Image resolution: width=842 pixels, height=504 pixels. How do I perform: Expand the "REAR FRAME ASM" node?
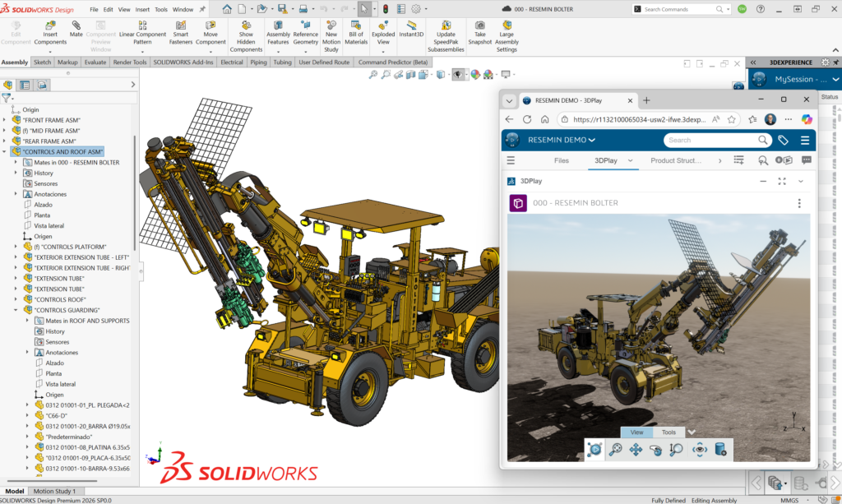[x=4, y=141]
